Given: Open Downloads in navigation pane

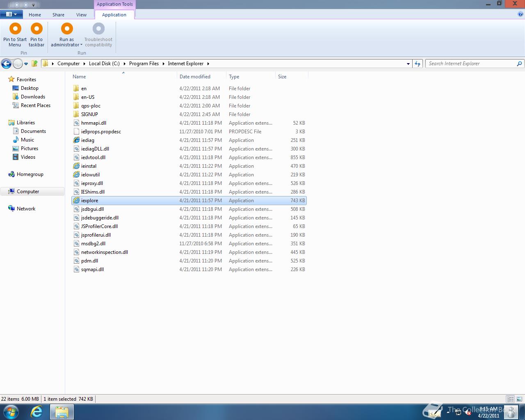Looking at the screenshot, I should click(33, 97).
